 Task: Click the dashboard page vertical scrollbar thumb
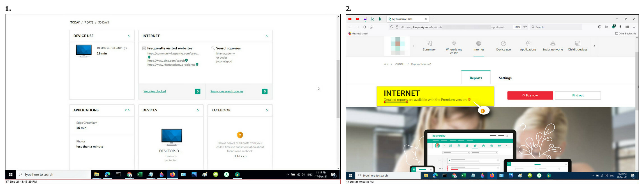pyautogui.click(x=338, y=89)
